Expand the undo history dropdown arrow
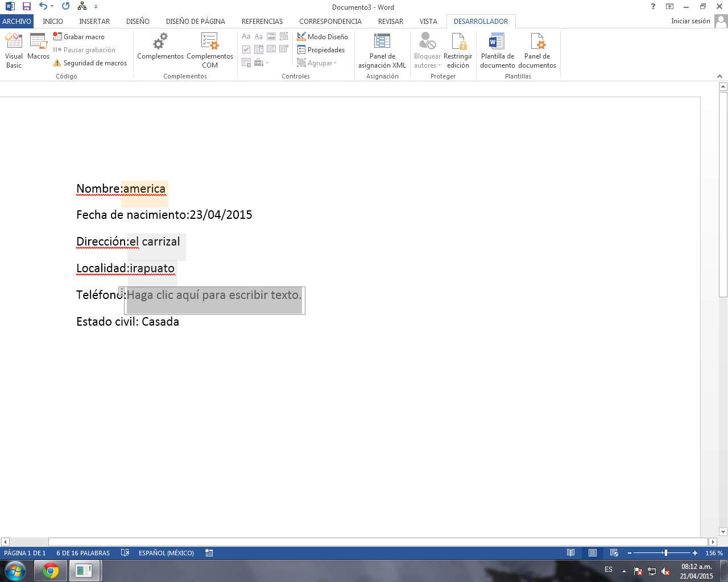 pos(52,6)
